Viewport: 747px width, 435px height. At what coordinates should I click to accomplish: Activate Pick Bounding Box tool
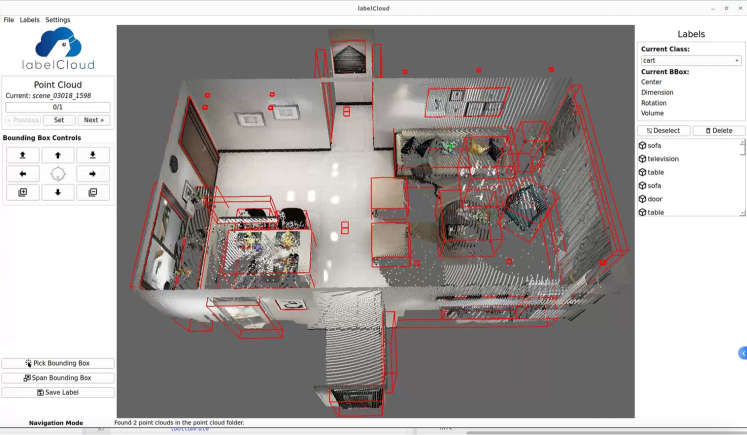tap(58, 363)
